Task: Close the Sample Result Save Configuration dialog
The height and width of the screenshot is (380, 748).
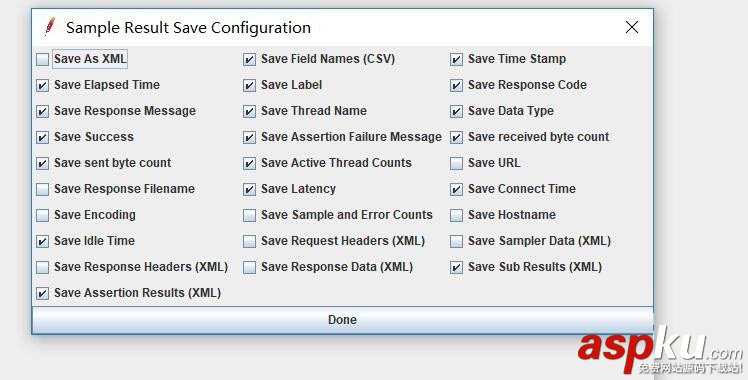Action: [632, 27]
